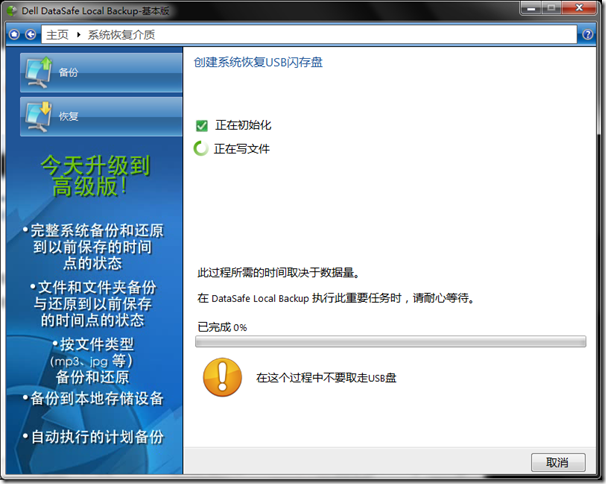Screen dimensions: 606x484
Task: Open help with the question mark icon
Action: (587, 35)
